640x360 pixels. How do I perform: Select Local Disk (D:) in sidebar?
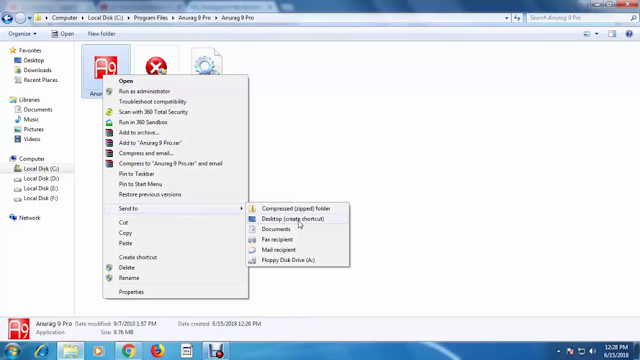pyautogui.click(x=41, y=179)
